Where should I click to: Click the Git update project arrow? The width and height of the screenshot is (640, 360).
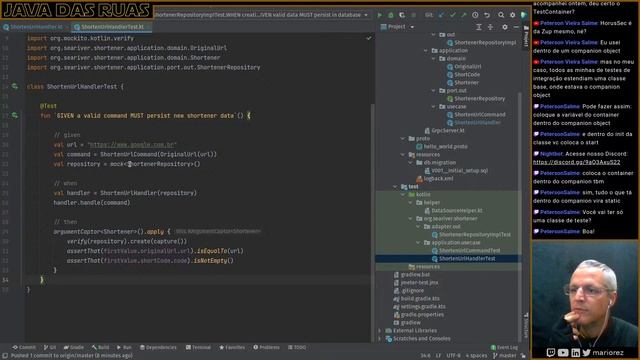click(441, 15)
